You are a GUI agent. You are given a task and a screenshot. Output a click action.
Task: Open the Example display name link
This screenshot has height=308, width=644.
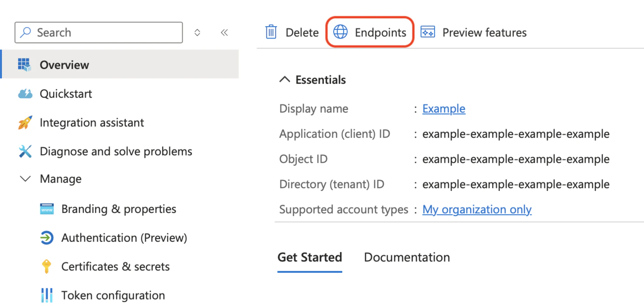click(x=443, y=109)
